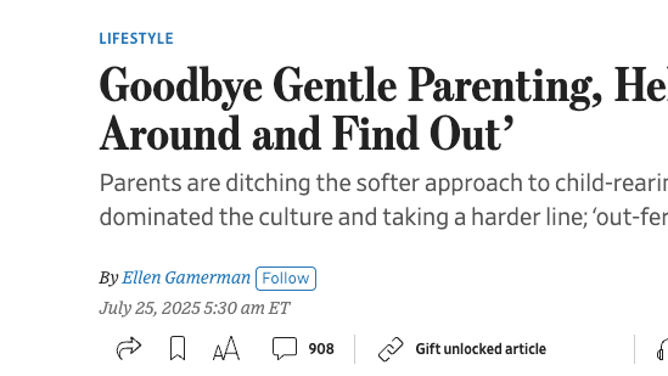
Task: Open comments via speech bubble icon
Action: pos(285,348)
